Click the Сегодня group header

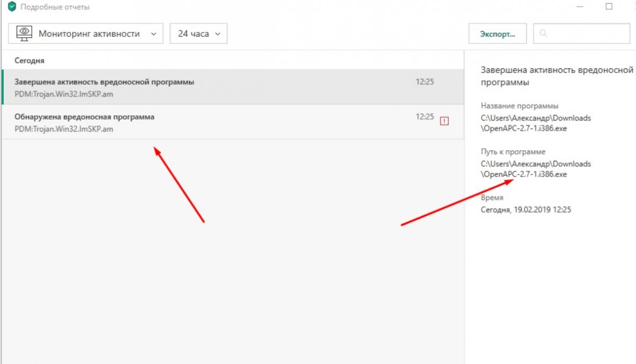pyautogui.click(x=29, y=60)
